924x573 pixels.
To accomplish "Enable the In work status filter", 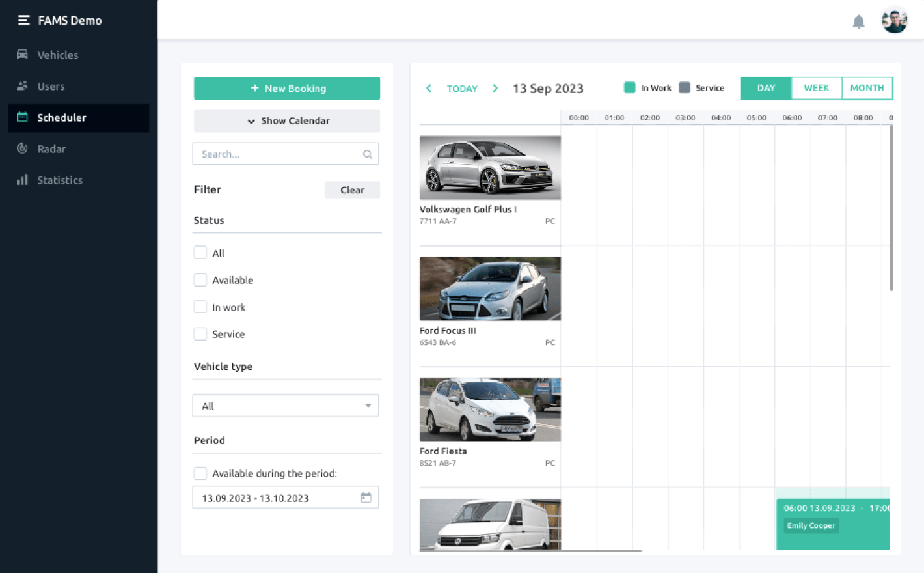I will pyautogui.click(x=200, y=307).
